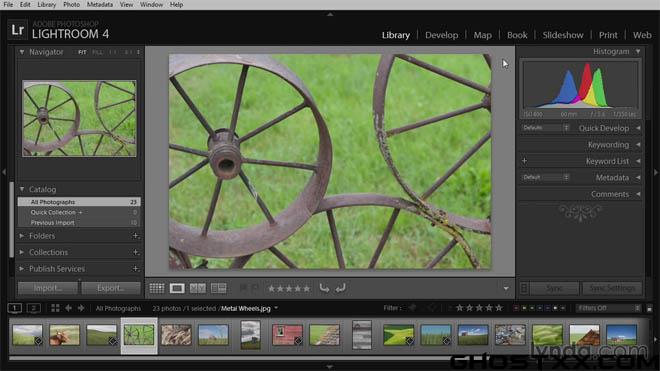Click the Import... button
The width and height of the screenshot is (660, 371).
pos(48,288)
